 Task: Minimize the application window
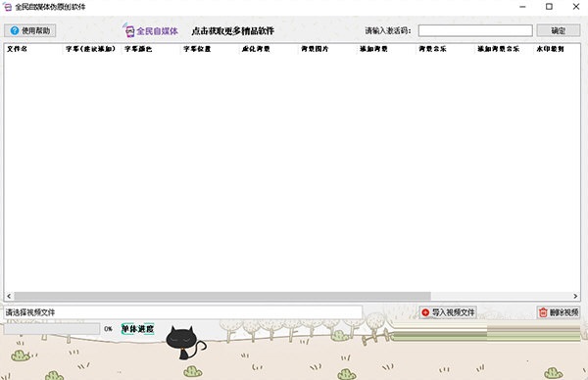(x=522, y=7)
